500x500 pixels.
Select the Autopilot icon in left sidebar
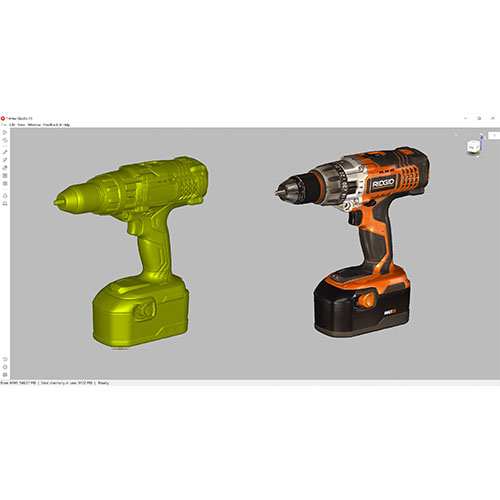[x=5, y=140]
